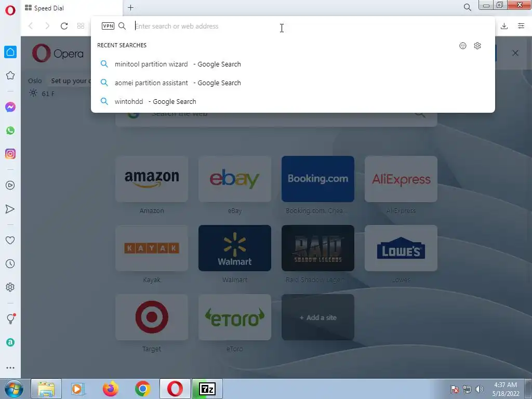
Task: Open the Amazon speed dial tile
Action: [x=152, y=179]
